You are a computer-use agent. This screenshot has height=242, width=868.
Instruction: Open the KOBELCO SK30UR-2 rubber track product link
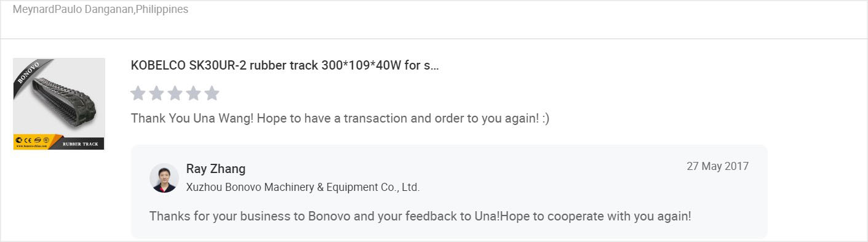[285, 65]
